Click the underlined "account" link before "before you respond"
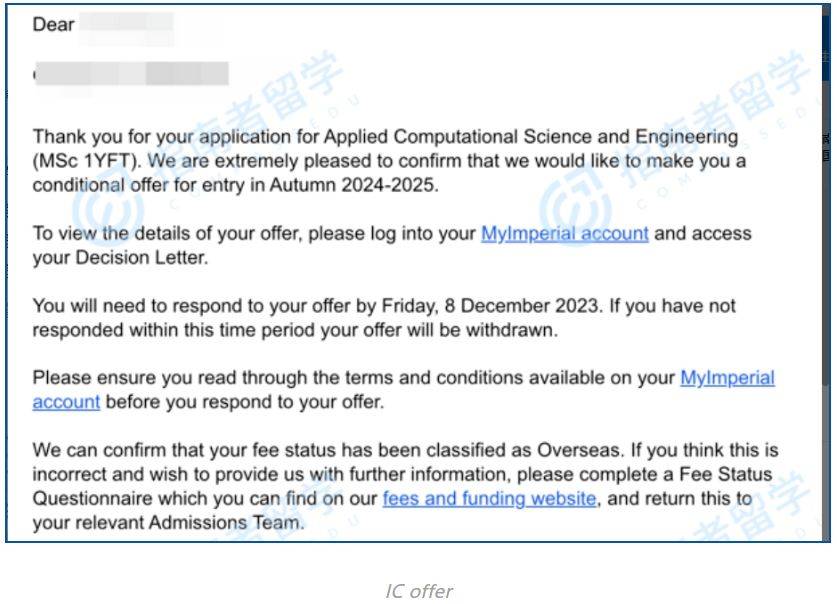This screenshot has width=837, height=604. pyautogui.click(x=66, y=402)
